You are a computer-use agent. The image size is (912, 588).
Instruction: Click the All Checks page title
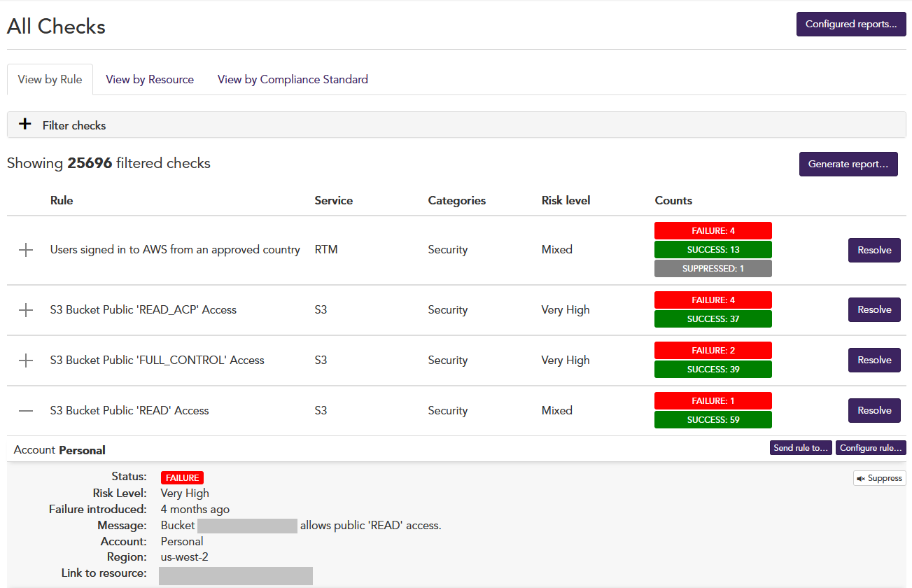click(56, 26)
